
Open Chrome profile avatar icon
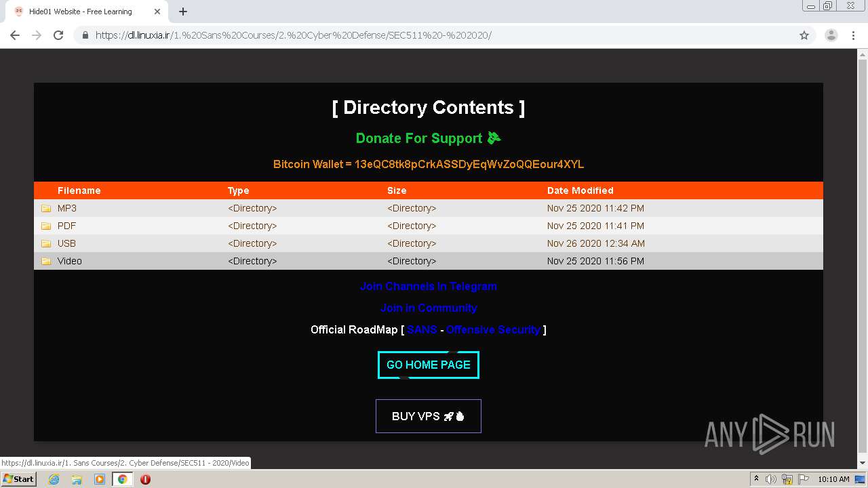[x=831, y=35]
